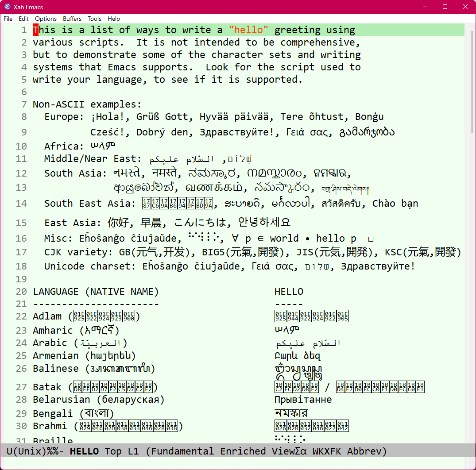Click the "Armenian" row name
Screen dimensions: 476x470
pyautogui.click(x=55, y=356)
